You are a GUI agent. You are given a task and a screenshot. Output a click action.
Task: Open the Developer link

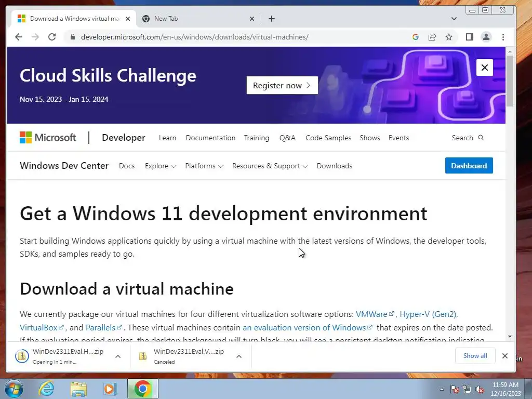coord(124,138)
